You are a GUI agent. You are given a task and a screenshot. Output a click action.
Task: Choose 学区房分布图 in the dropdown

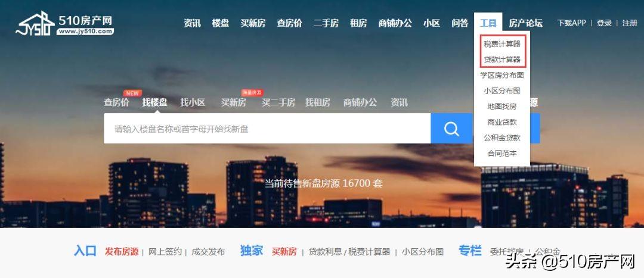click(502, 75)
